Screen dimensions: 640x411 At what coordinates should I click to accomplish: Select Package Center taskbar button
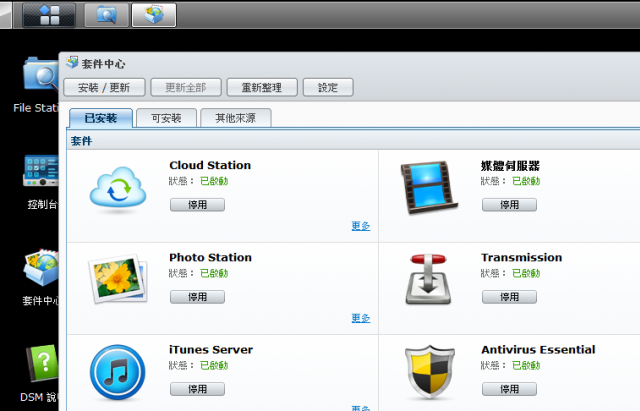coord(154,15)
